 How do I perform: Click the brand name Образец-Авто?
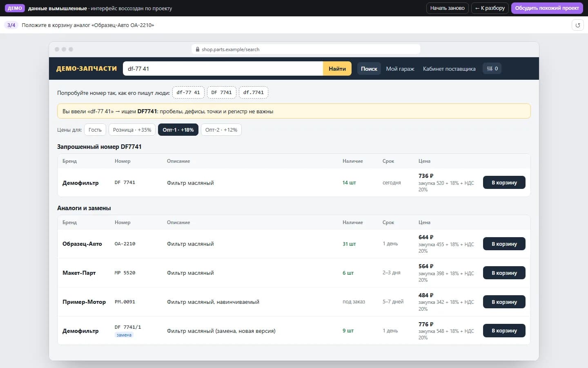coord(82,244)
